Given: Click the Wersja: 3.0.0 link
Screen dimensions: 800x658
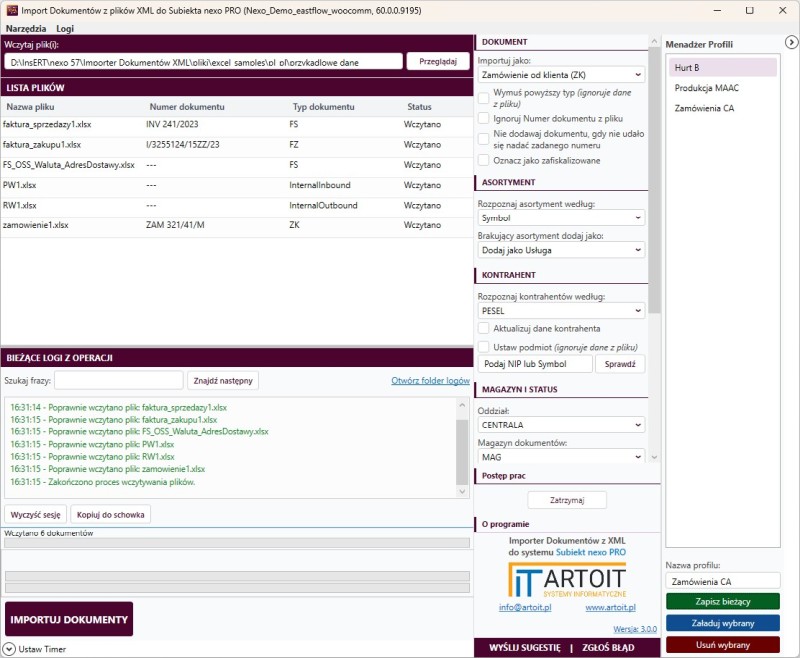Looking at the screenshot, I should click(x=635, y=629).
